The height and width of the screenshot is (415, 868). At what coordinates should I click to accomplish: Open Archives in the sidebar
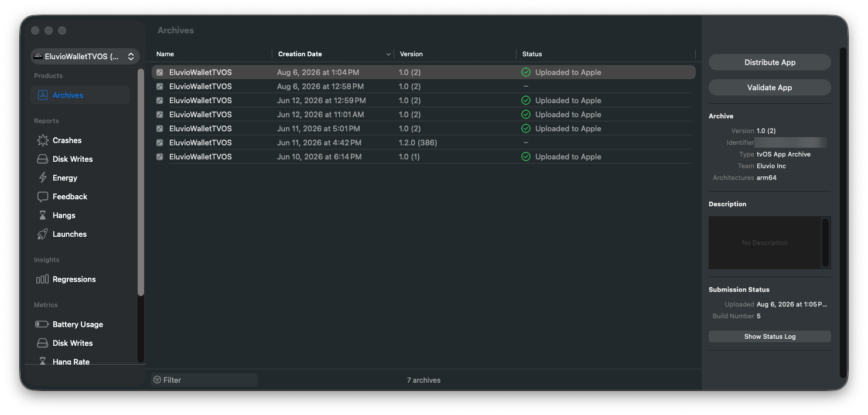tap(80, 95)
